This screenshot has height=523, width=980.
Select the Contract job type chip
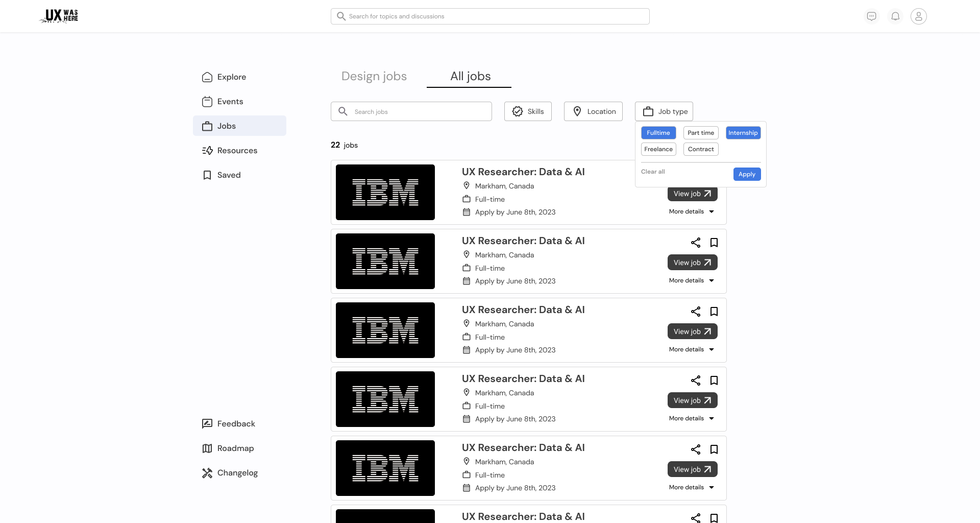pos(701,149)
